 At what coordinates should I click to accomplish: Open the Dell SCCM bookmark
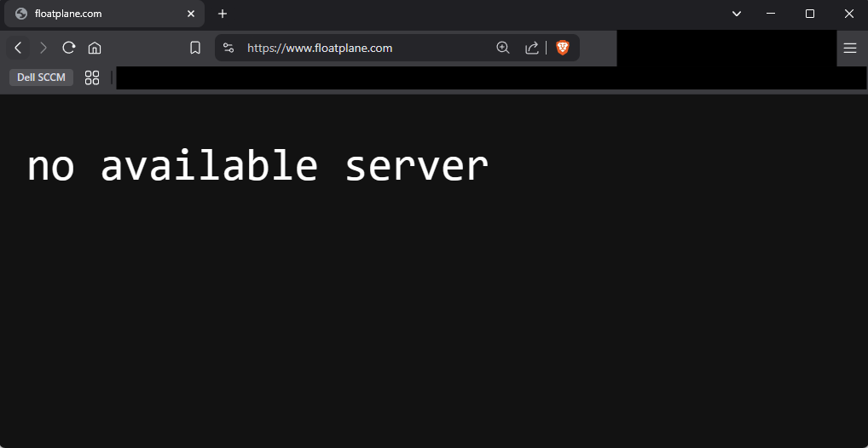41,78
